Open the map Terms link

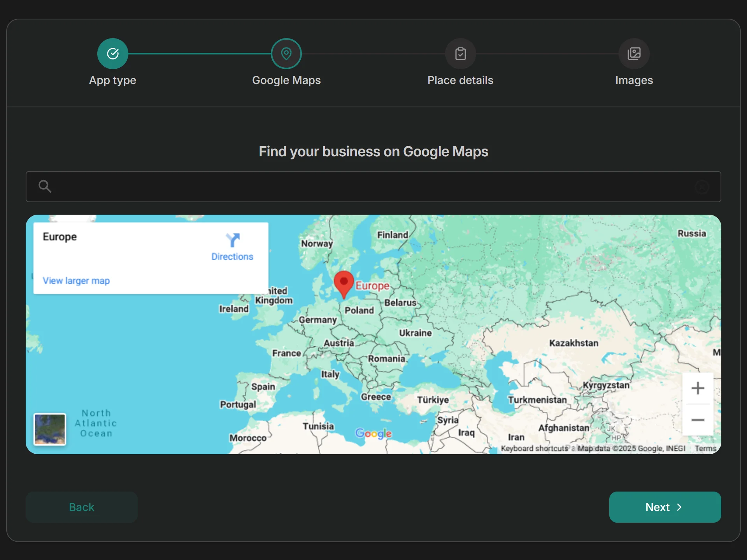tap(705, 448)
